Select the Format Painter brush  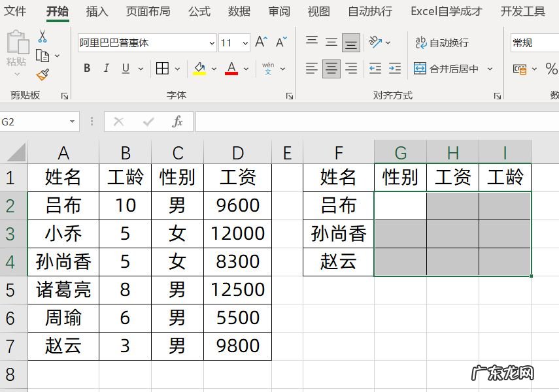pyautogui.click(x=42, y=75)
